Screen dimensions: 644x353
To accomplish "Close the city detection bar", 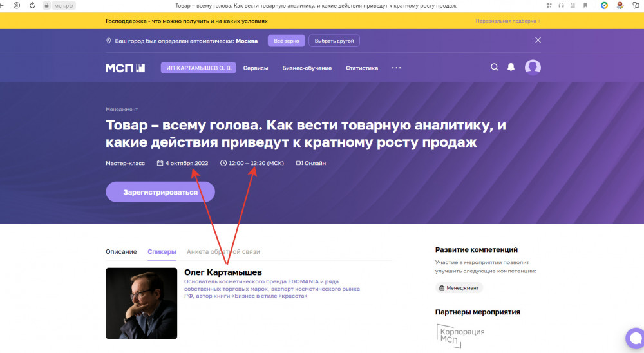I will (x=538, y=41).
